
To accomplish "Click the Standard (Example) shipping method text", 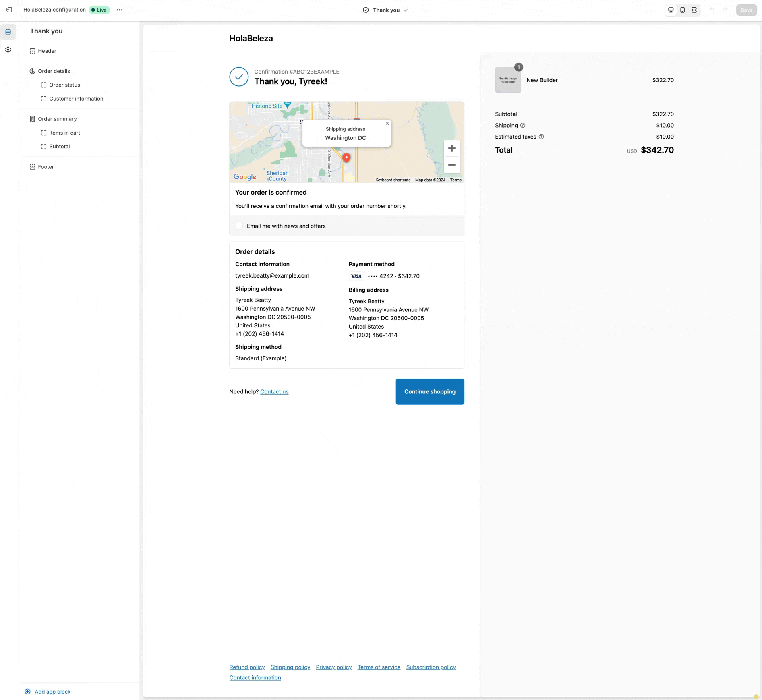I will coord(261,358).
